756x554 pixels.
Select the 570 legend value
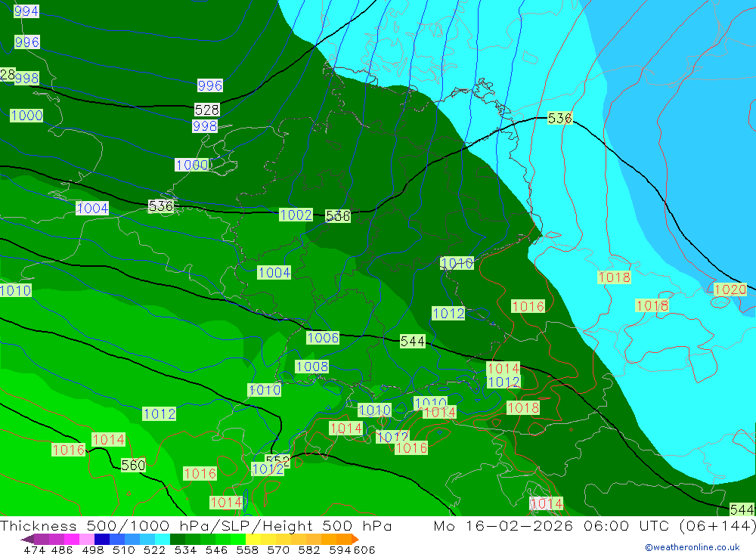277,549
